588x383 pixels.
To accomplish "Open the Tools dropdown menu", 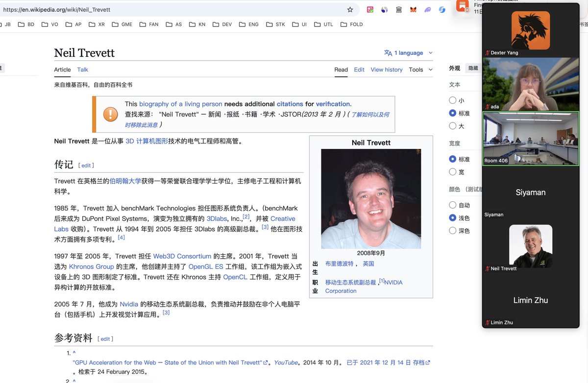I will point(420,70).
